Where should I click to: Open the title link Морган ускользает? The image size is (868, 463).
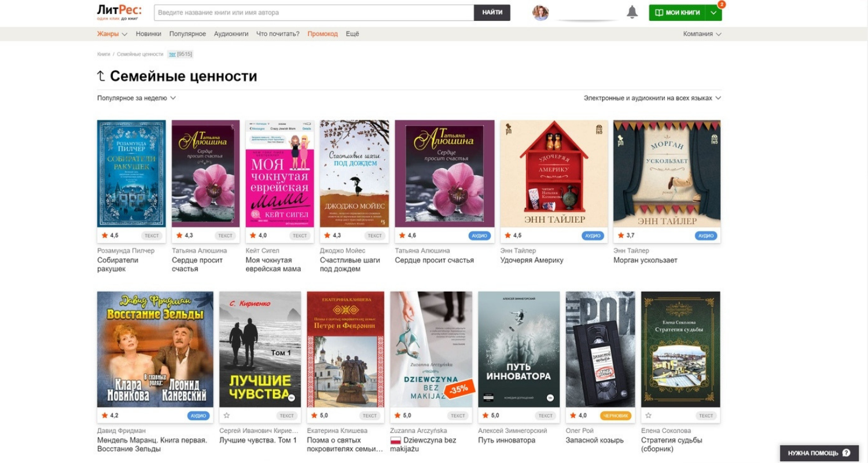click(645, 260)
